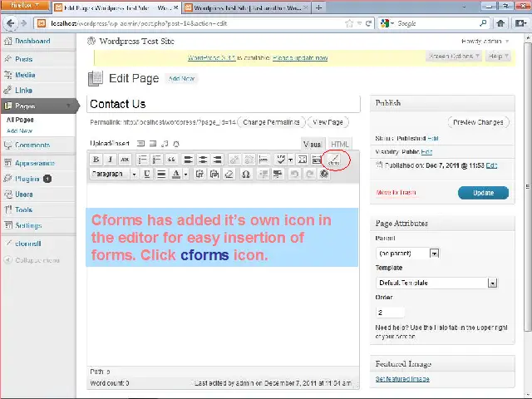
Task: Click the Contact Us title field
Action: 224,104
